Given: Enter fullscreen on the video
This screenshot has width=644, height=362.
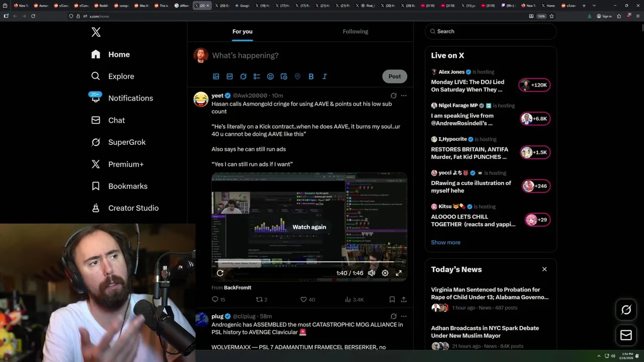Looking at the screenshot, I should click(x=398, y=273).
